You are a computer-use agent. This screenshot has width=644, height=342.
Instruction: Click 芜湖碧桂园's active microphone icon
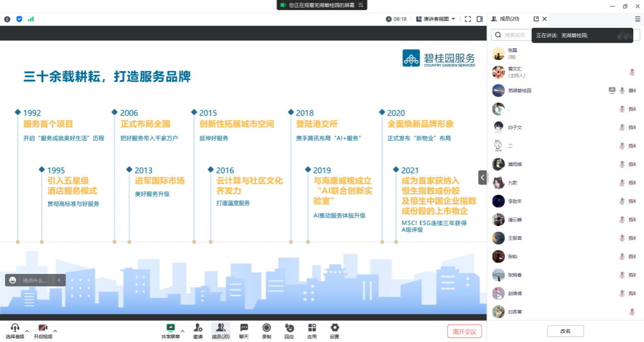pyautogui.click(x=622, y=90)
